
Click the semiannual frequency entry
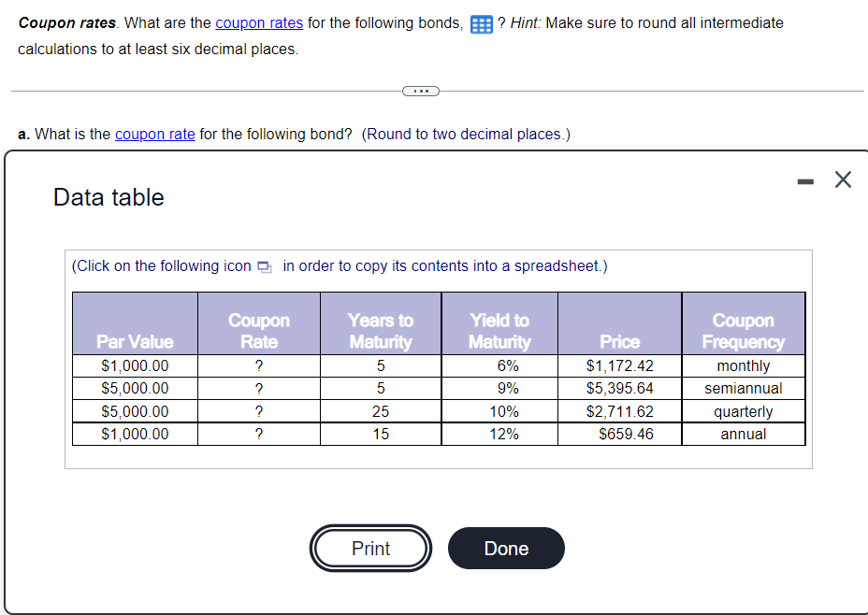click(x=743, y=389)
